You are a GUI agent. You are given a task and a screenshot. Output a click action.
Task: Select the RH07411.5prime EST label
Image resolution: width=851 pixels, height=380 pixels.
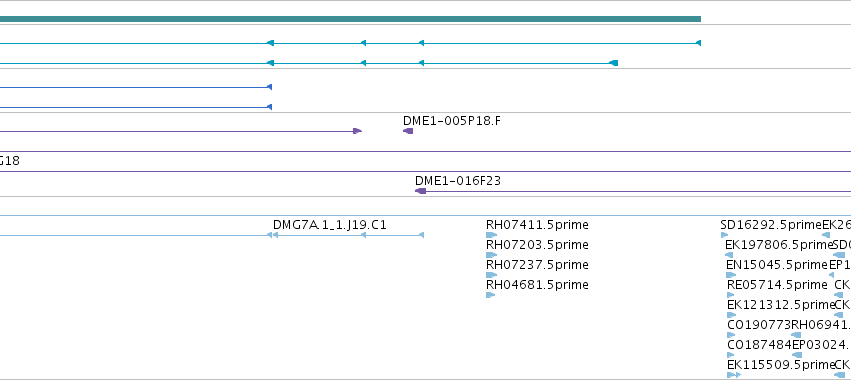click(537, 225)
